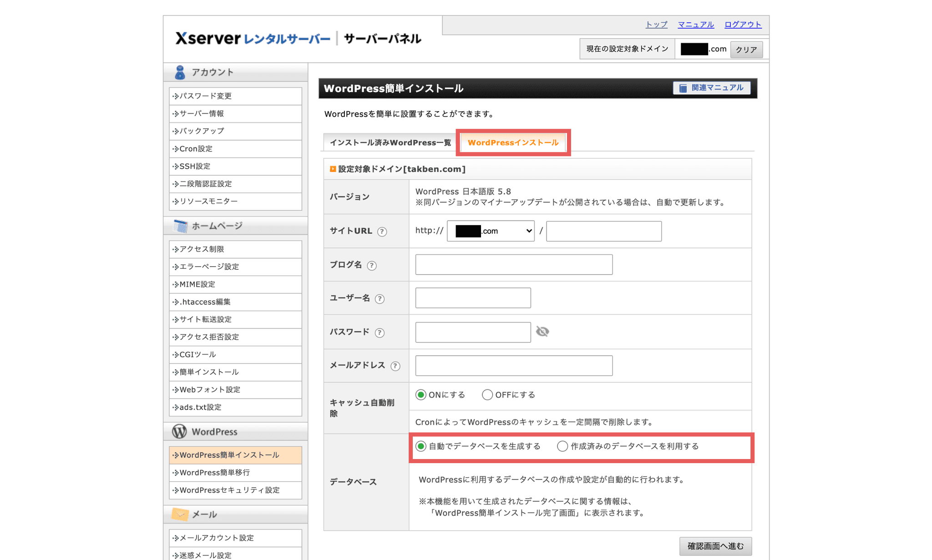
Task: Open the 関連マニュアル related manual button
Action: (x=711, y=88)
